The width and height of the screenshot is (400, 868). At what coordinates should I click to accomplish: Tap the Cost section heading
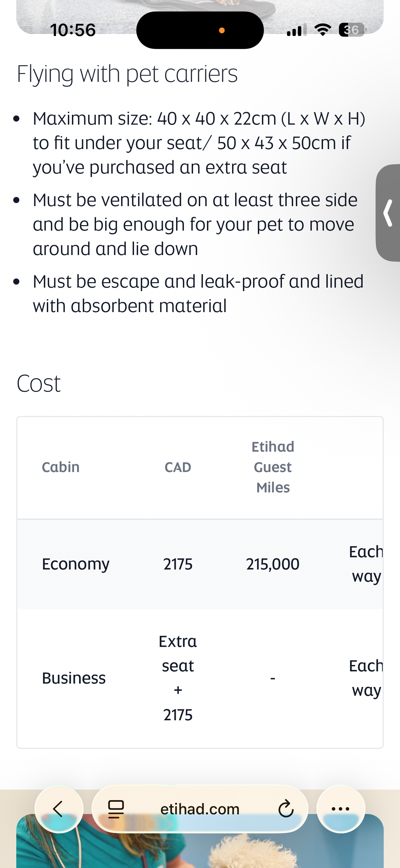[39, 384]
